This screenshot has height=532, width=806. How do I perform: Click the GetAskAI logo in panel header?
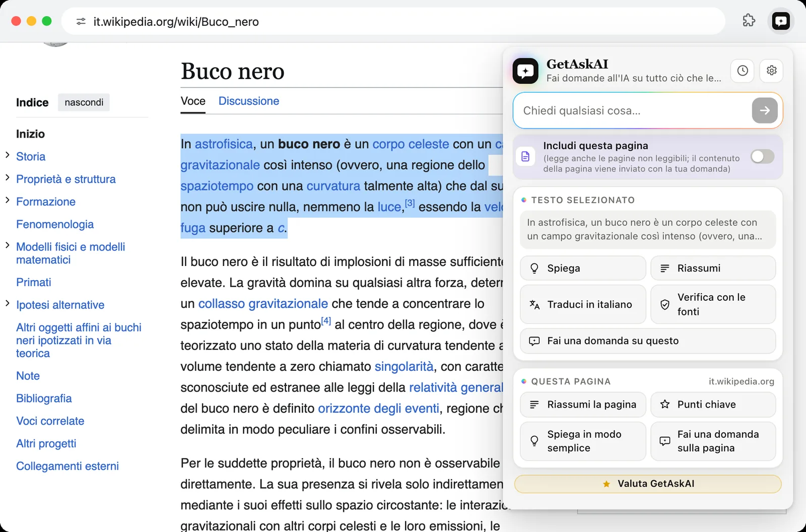[525, 71]
